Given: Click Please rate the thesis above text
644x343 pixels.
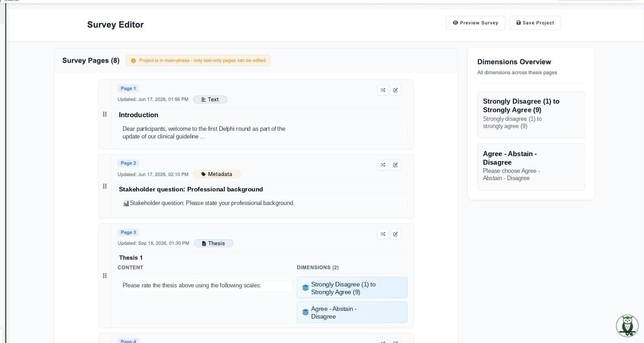Looking at the screenshot, I should [192, 286].
